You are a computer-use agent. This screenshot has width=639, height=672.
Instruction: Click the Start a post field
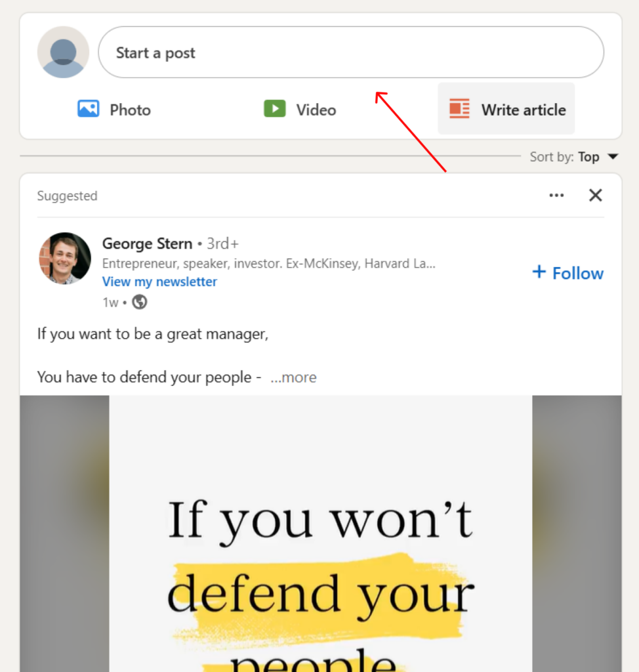pyautogui.click(x=351, y=52)
